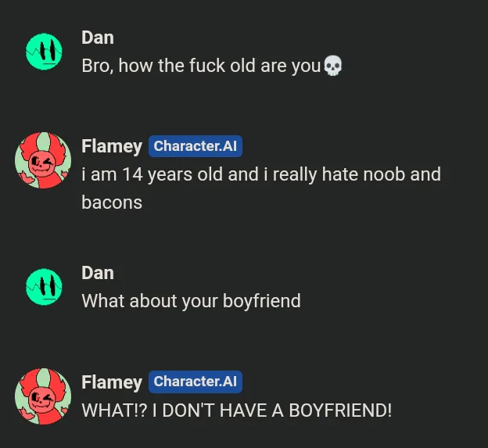Viewport: 488px width, 448px height.
Task: Open the Dan username on the first message
Action: (x=98, y=38)
